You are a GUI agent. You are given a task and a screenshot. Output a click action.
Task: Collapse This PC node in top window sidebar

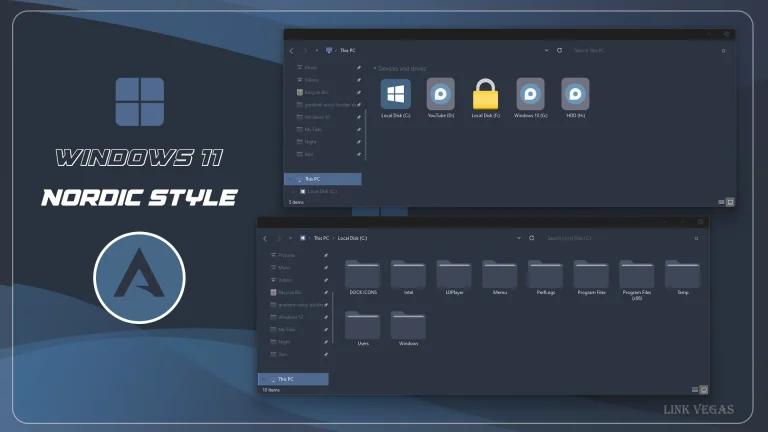click(x=290, y=179)
